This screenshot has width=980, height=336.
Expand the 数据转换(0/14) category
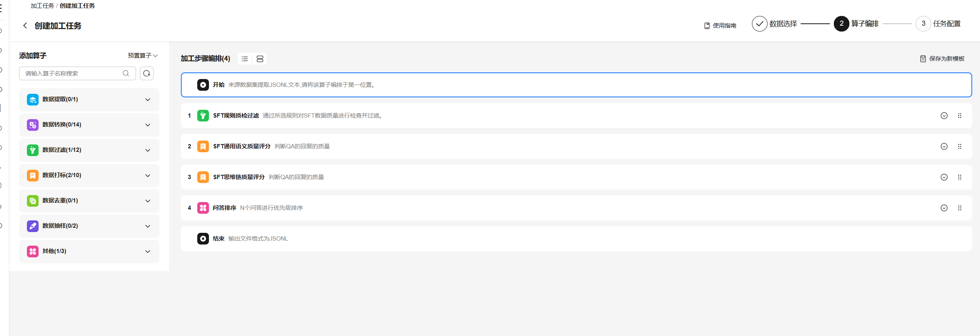click(148, 125)
